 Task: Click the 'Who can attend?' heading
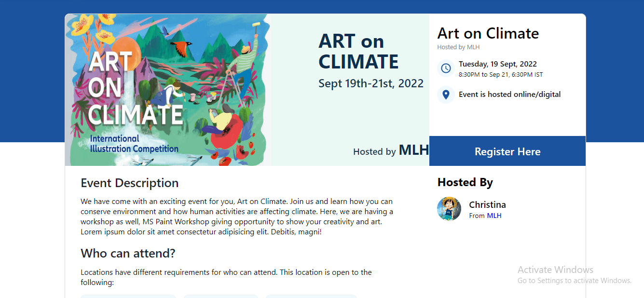click(x=128, y=253)
